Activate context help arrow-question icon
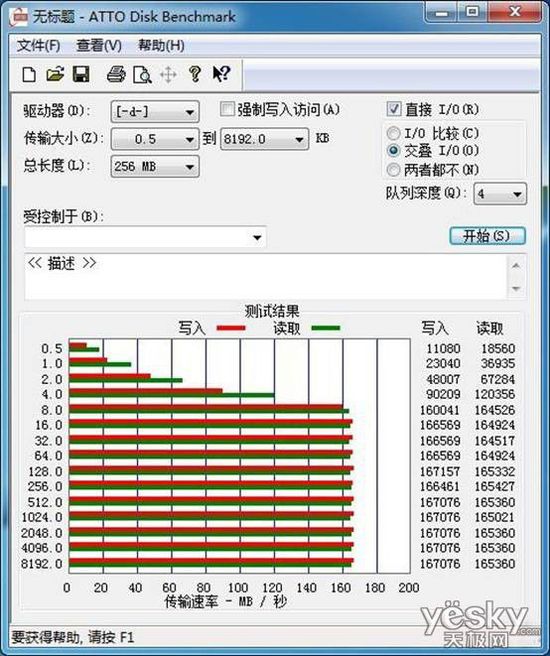 [x=221, y=74]
